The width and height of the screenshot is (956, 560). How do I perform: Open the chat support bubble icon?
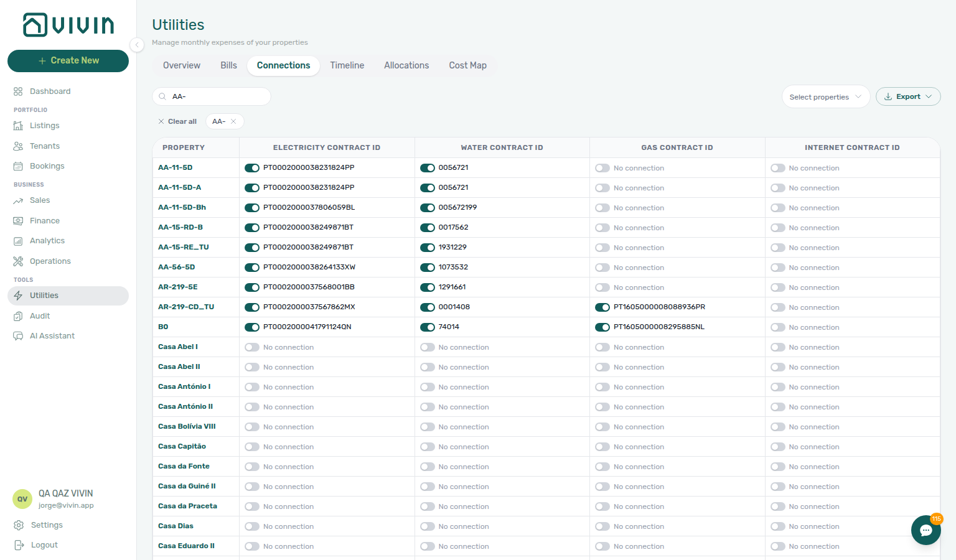click(926, 530)
